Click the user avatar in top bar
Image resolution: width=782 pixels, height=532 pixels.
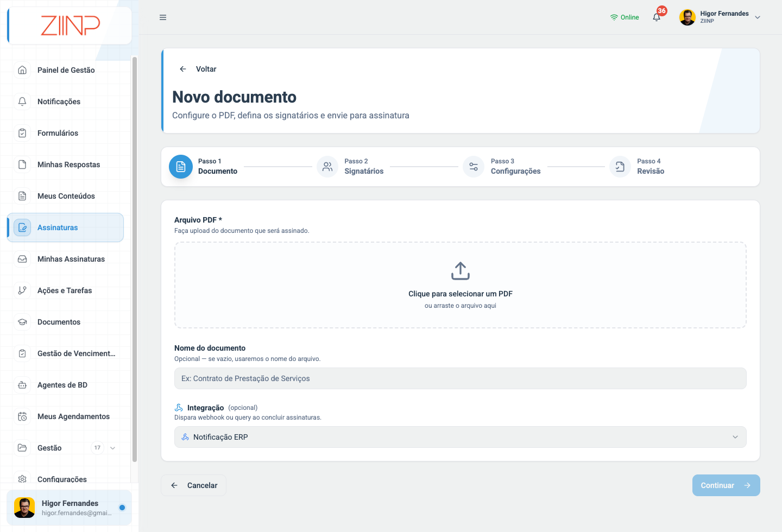[x=688, y=17]
